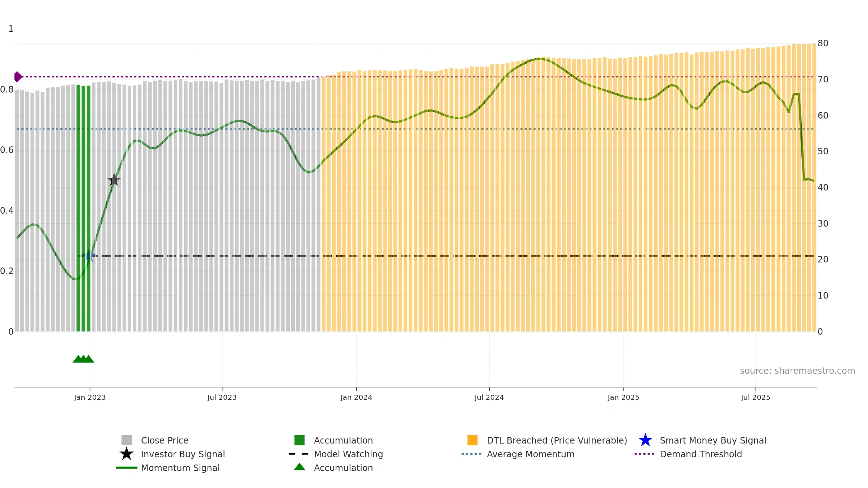The width and height of the screenshot is (868, 488).
Task: Click the green Accumulation triangles below chart
Action: coord(83,359)
